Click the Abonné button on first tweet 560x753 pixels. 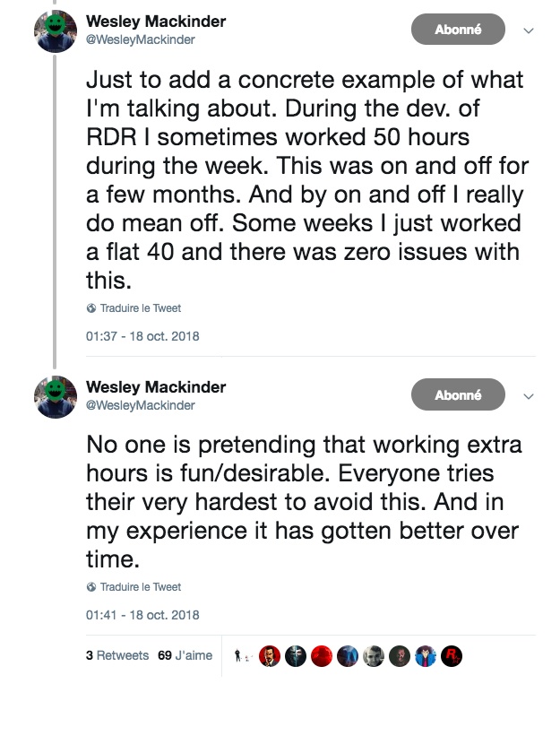point(458,30)
